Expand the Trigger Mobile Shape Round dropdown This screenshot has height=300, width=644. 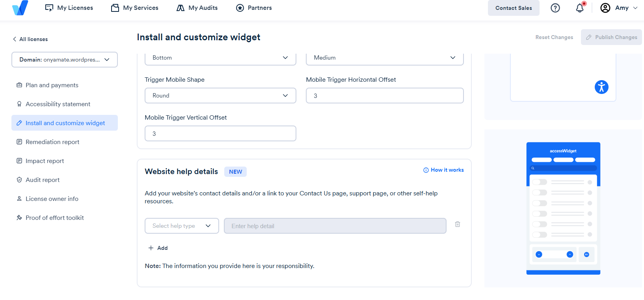tap(220, 96)
